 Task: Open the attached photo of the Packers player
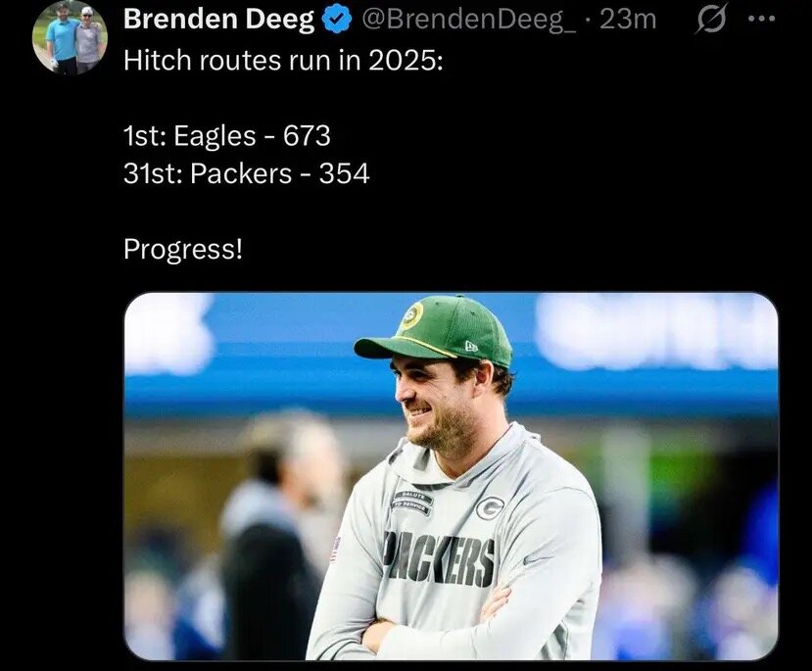(451, 476)
